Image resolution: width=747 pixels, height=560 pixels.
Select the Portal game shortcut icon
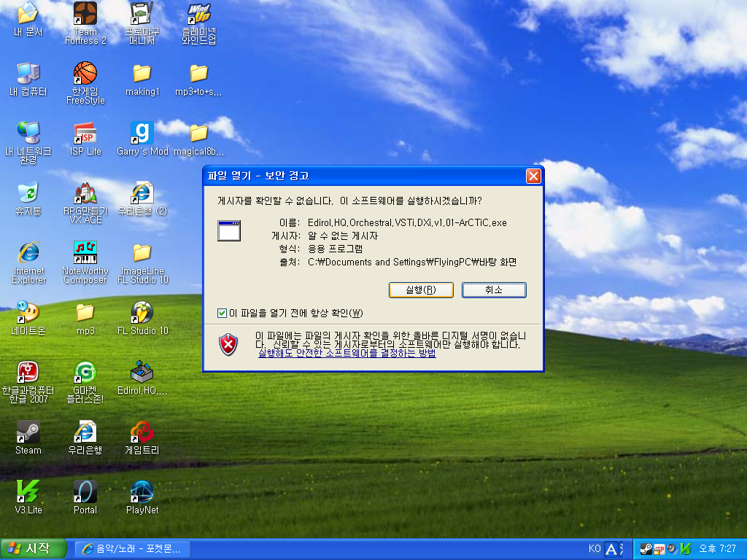click(85, 497)
